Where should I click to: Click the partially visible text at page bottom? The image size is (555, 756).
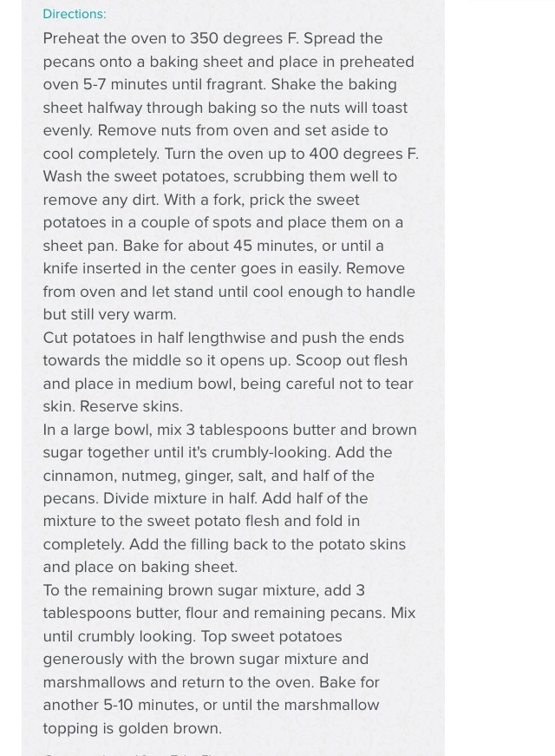click(130, 753)
